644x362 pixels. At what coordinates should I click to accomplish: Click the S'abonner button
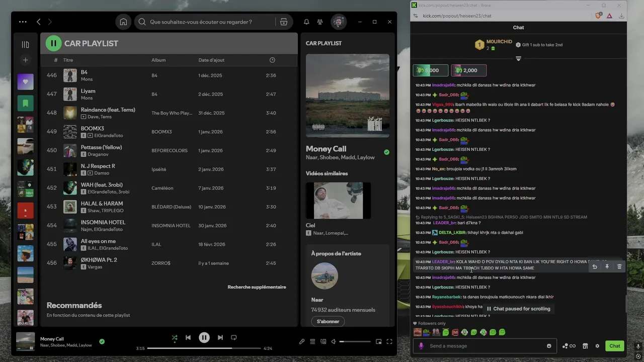328,321
